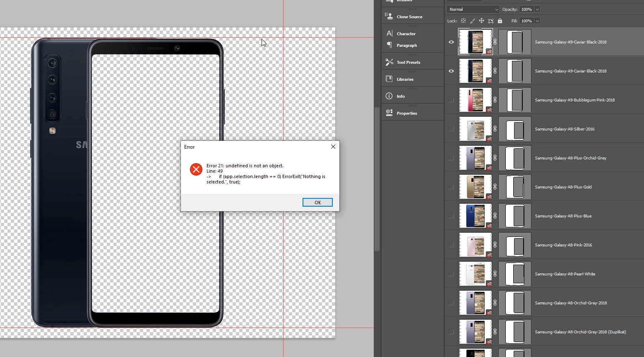Select layer name Samsung-Galaxy-A8-Orchid-Grey-2018
The image size is (644, 357).
click(571, 303)
